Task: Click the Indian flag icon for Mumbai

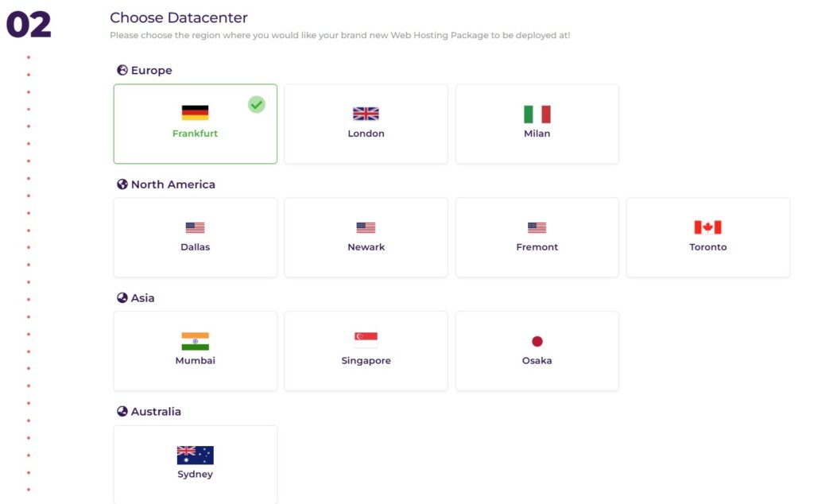Action: (x=195, y=341)
